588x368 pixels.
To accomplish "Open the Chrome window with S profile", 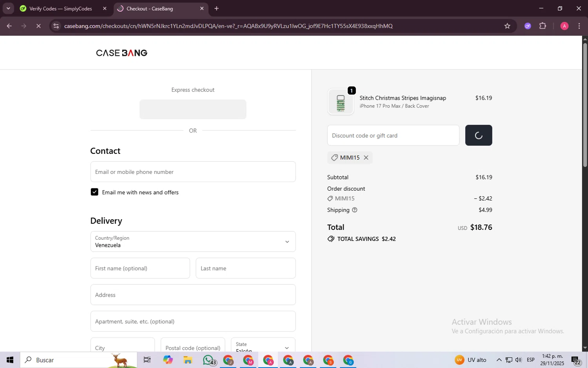I will click(x=328, y=360).
